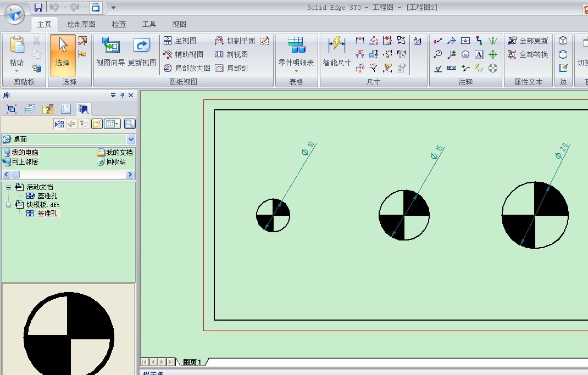Start the 智能尺寸 smart dimension tool
The height and width of the screenshot is (375, 588).
(337, 52)
